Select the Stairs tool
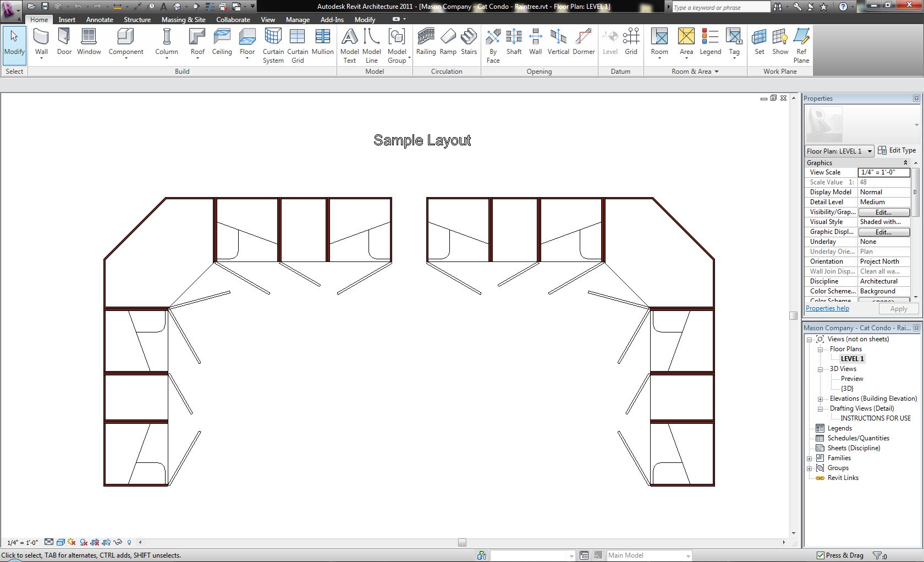The image size is (924, 562). pos(469,42)
